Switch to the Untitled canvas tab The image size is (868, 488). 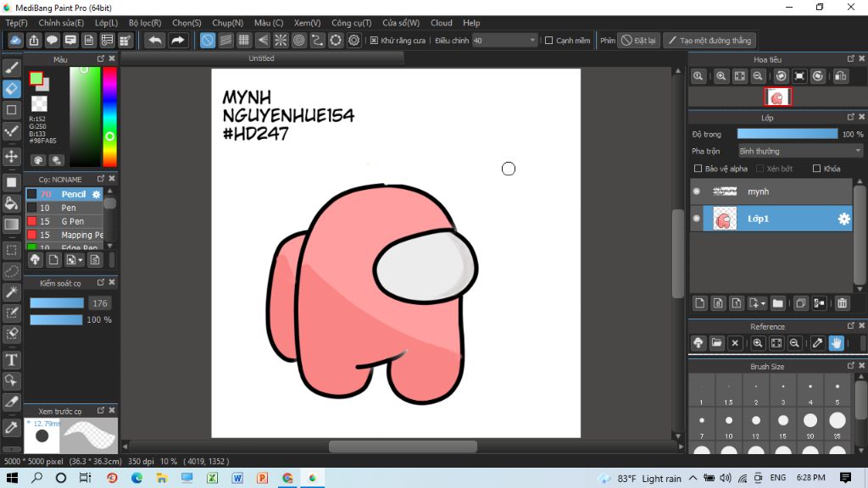pyautogui.click(x=262, y=58)
